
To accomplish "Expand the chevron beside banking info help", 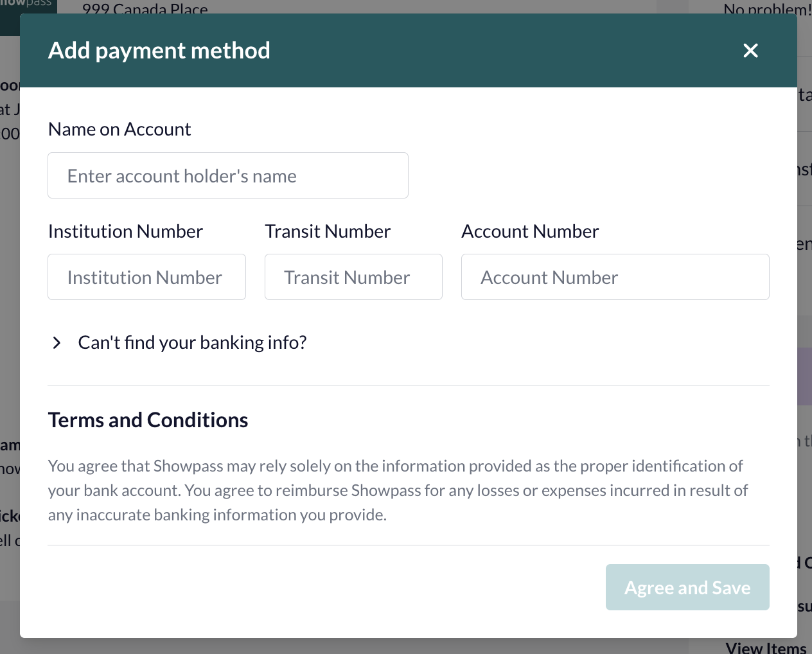I will click(x=57, y=343).
